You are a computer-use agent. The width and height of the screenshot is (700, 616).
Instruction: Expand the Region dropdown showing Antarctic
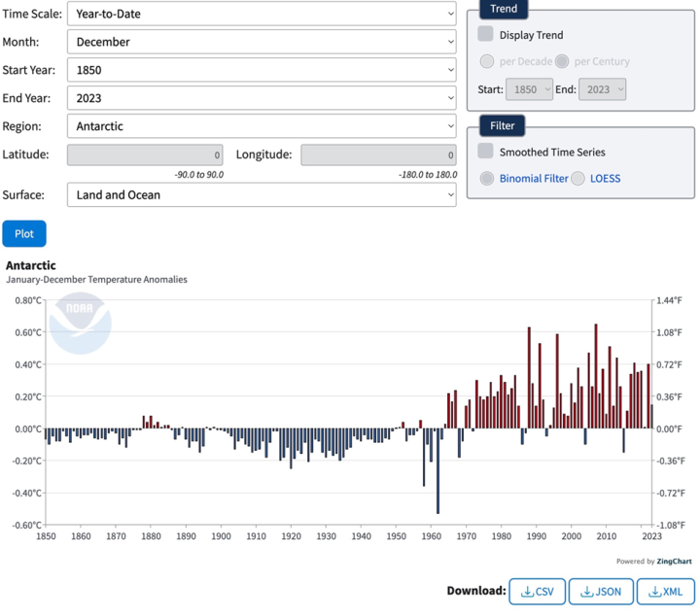[262, 126]
